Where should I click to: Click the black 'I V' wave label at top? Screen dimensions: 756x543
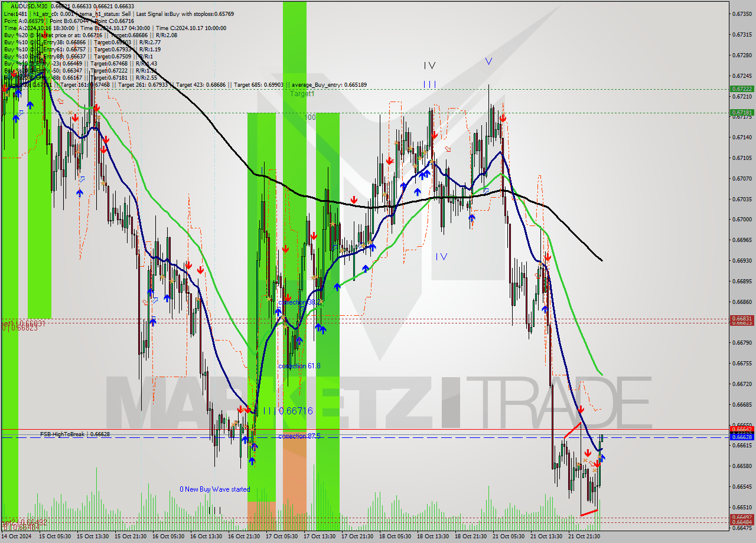pyautogui.click(x=430, y=66)
